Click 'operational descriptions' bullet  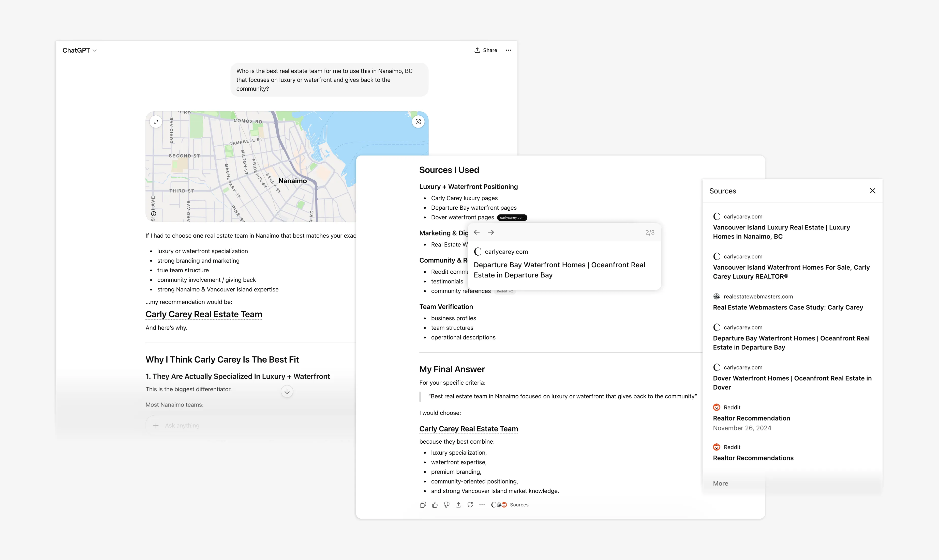click(x=463, y=337)
